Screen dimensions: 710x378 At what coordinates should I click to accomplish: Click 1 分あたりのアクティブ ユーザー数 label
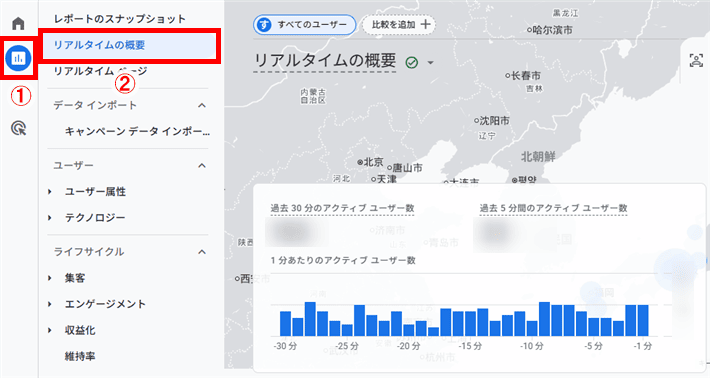tap(343, 260)
